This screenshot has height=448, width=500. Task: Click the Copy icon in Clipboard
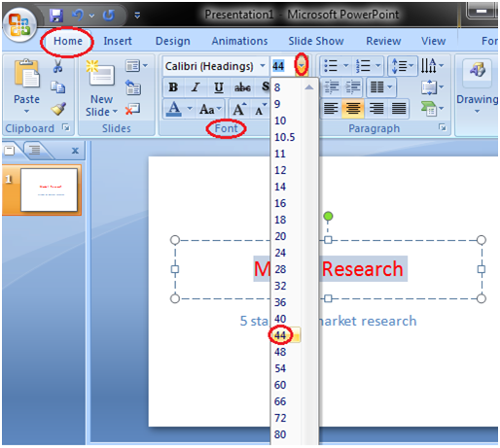tap(58, 87)
